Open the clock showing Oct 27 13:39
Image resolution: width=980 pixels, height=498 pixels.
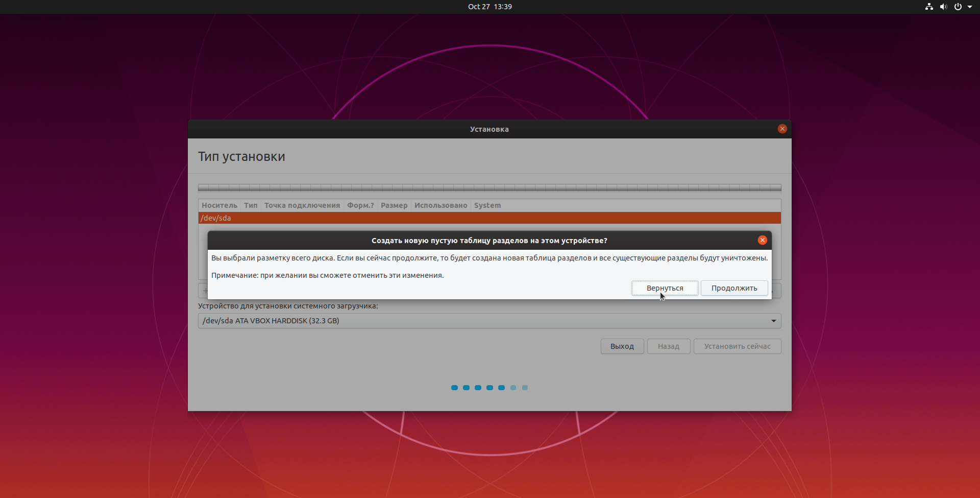click(x=490, y=7)
